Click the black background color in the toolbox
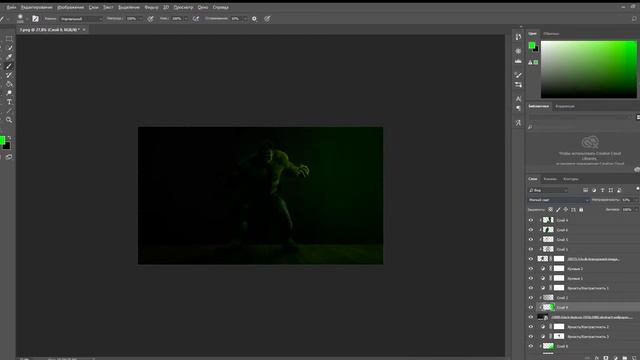Screen dimensions: 640x360 (x=7, y=146)
